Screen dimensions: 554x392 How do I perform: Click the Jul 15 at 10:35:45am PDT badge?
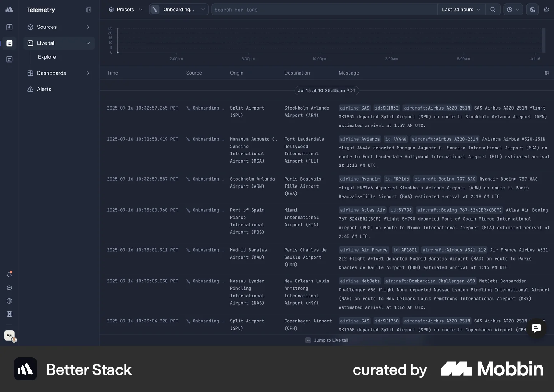(327, 91)
